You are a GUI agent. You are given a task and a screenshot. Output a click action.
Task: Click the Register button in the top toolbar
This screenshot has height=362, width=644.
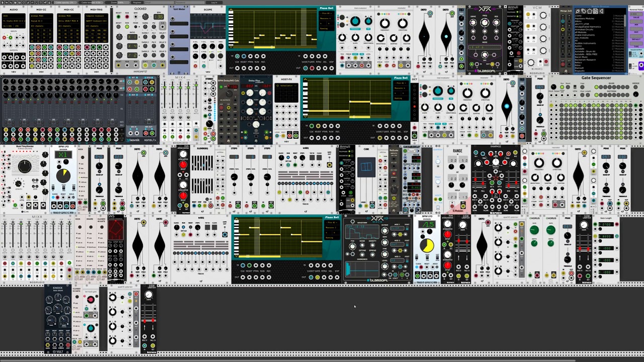pyautogui.click(x=137, y=3)
